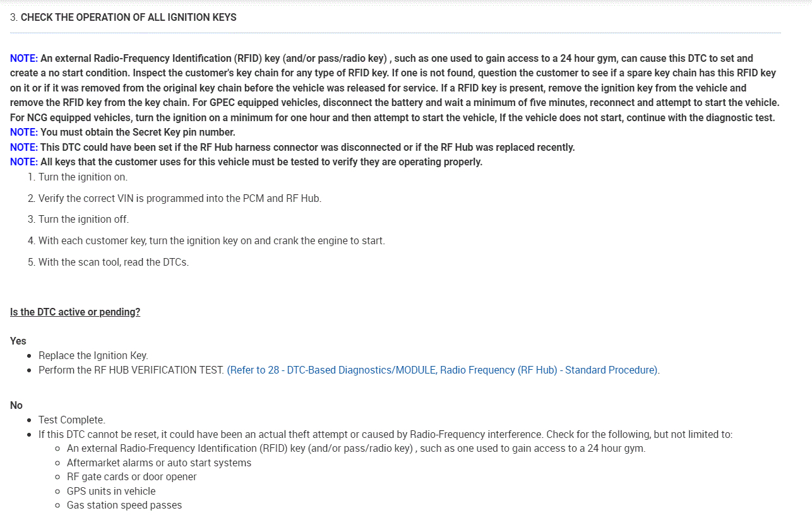Select the 'Is the DTC active or pending?' question
The width and height of the screenshot is (812, 525).
[75, 312]
